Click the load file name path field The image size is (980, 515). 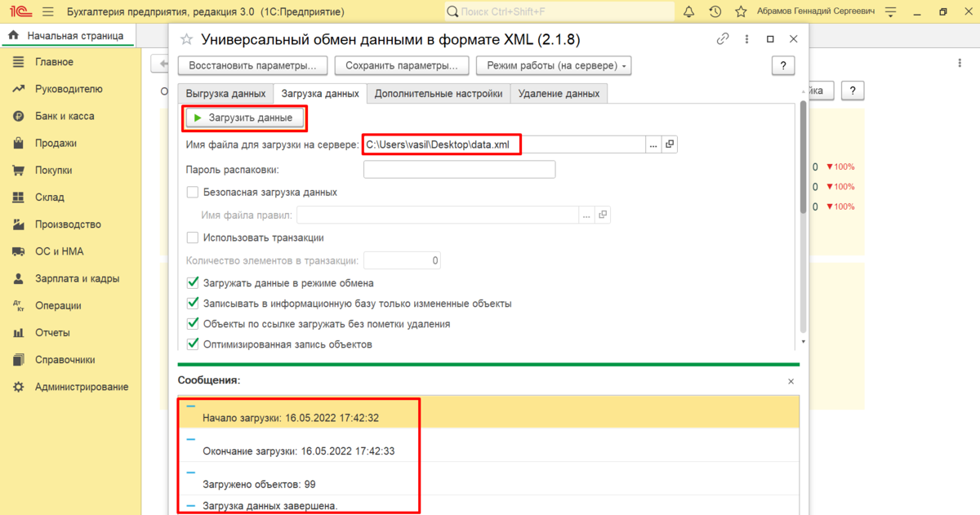coord(504,144)
